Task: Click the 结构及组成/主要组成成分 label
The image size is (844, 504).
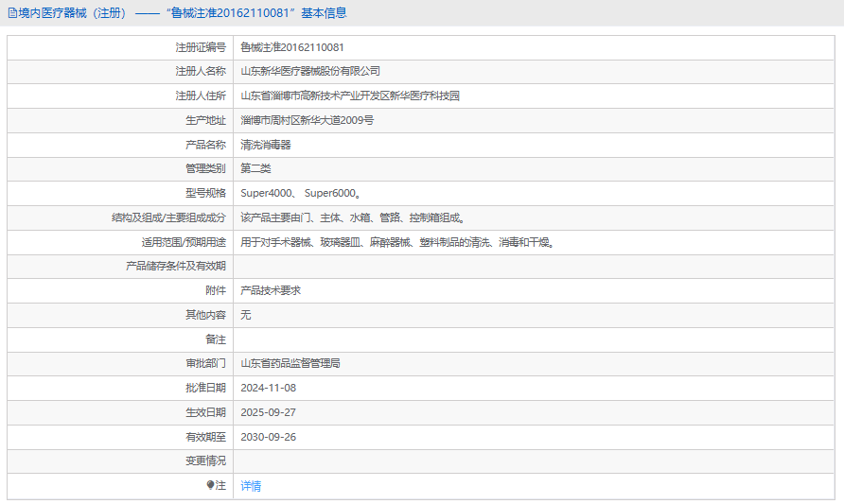Action: click(169, 217)
